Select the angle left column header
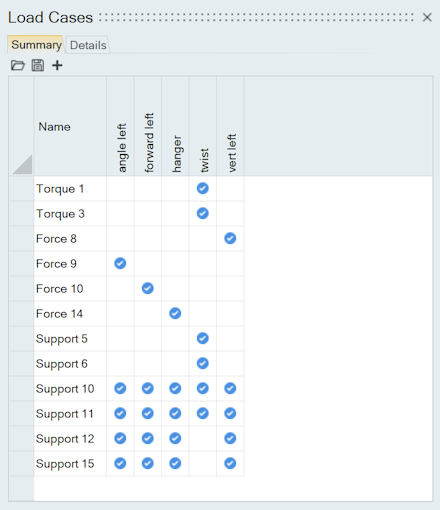 click(x=120, y=127)
